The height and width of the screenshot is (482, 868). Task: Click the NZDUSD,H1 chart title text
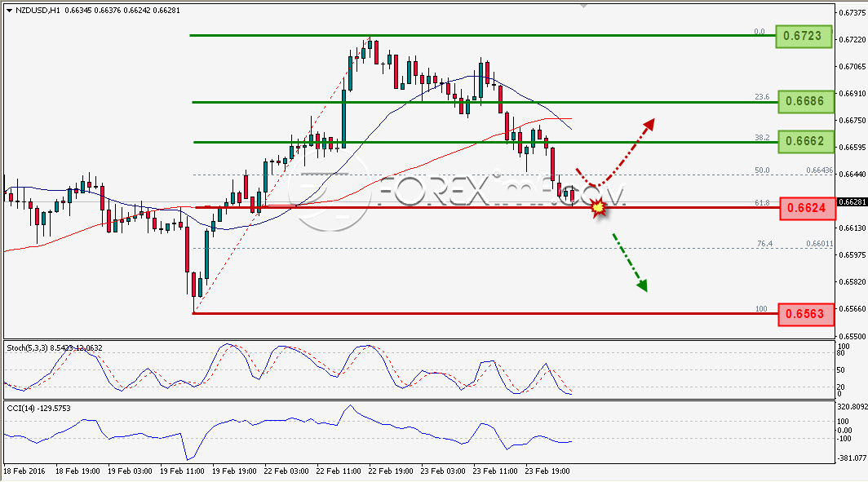(x=38, y=11)
